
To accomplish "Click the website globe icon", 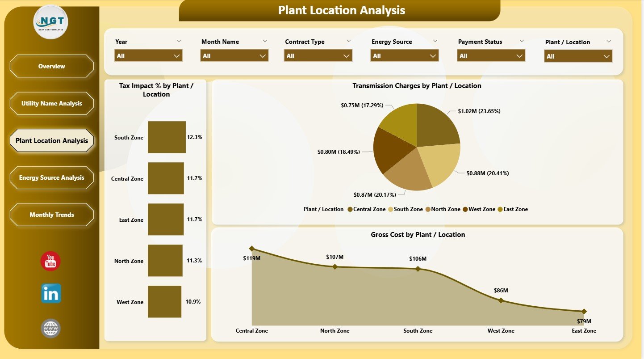I will coord(50,328).
